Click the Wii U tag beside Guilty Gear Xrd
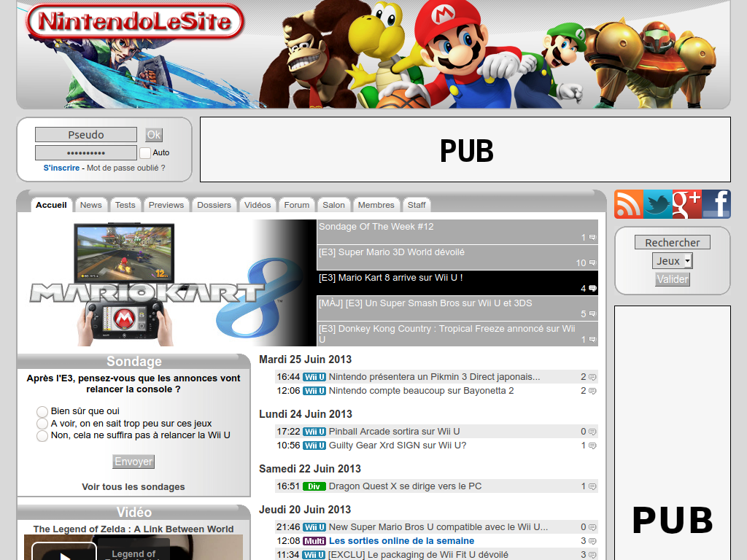The image size is (747, 560). pyautogui.click(x=314, y=446)
